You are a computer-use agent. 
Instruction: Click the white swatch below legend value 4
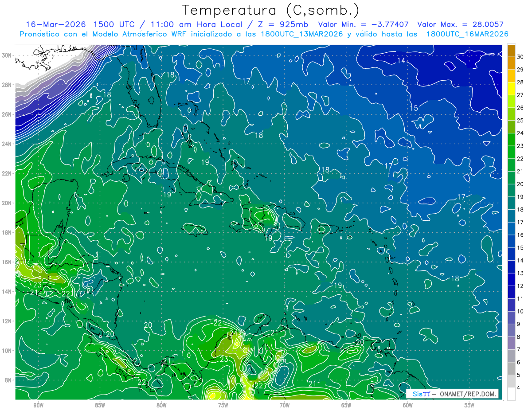(x=511, y=394)
